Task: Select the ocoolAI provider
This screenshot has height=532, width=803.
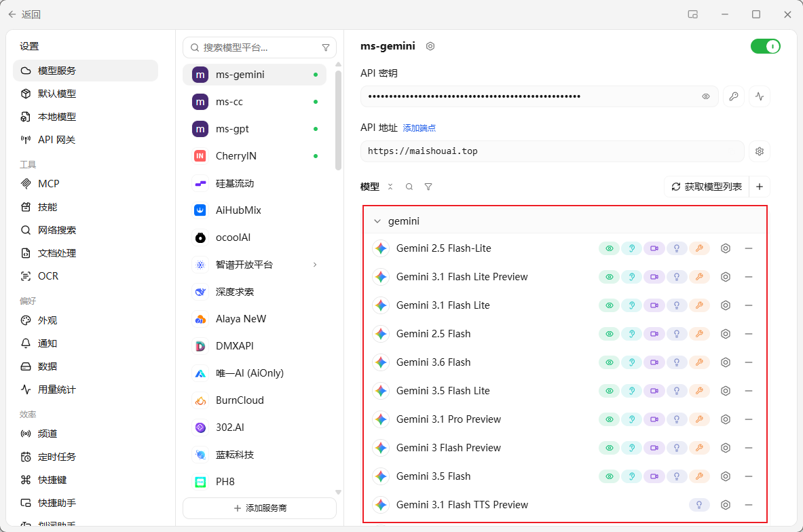Action: click(255, 237)
